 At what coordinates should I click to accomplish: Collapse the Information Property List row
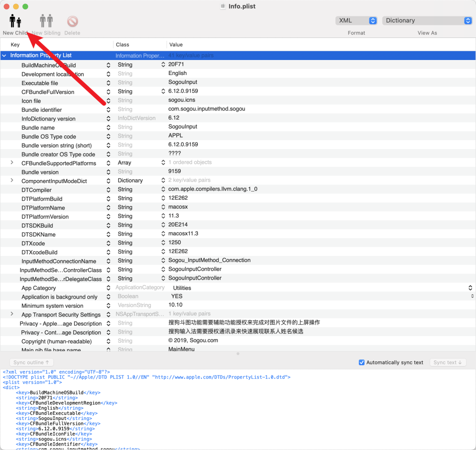[4, 56]
